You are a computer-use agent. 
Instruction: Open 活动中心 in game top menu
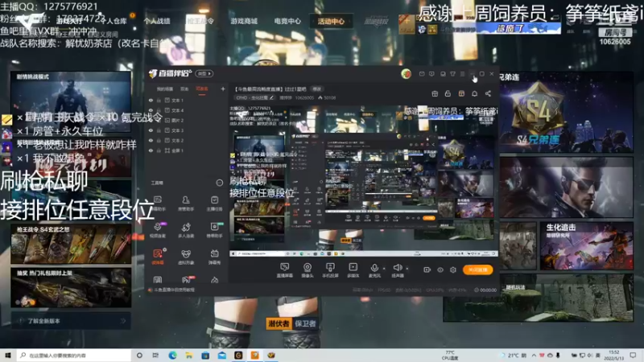(331, 21)
